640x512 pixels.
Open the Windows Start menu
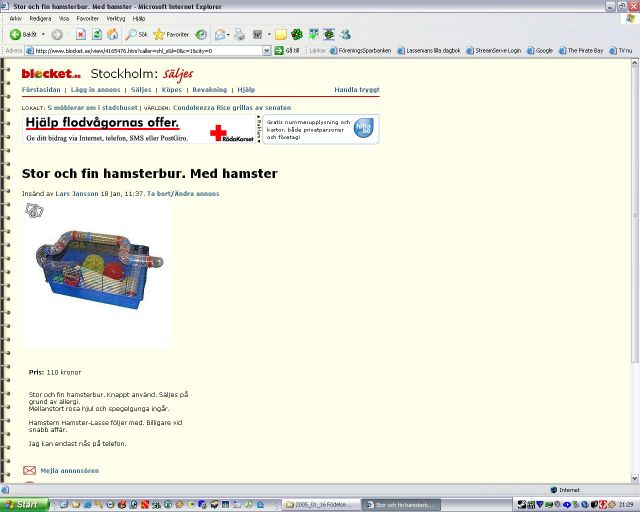[24, 505]
